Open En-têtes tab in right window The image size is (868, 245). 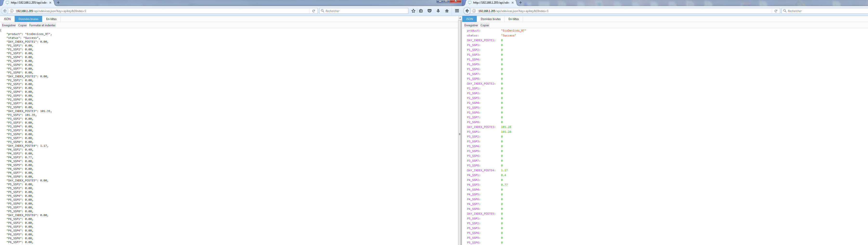coord(514,19)
